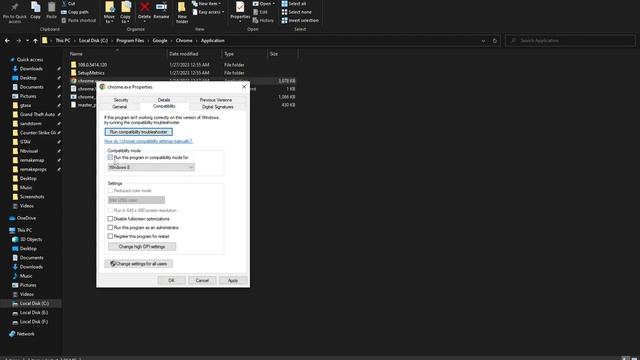
Task: Click Program Files in the address breadcrumb
Action: pos(130,41)
